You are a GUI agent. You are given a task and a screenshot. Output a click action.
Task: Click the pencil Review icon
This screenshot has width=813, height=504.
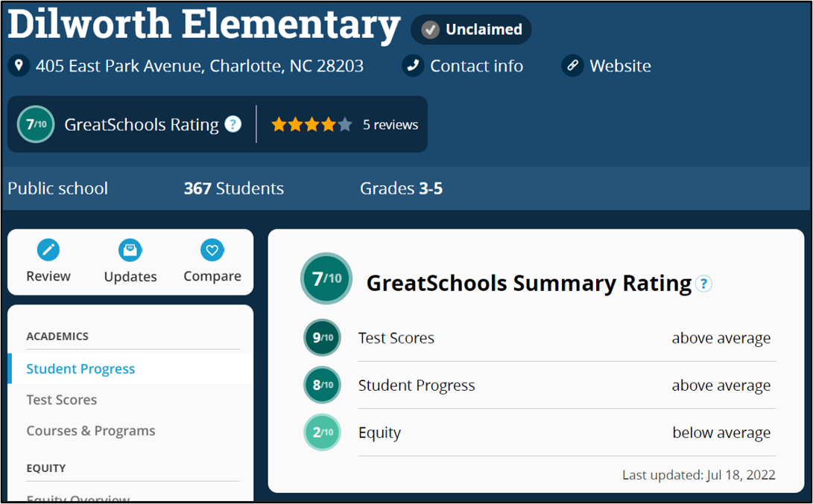click(x=48, y=250)
